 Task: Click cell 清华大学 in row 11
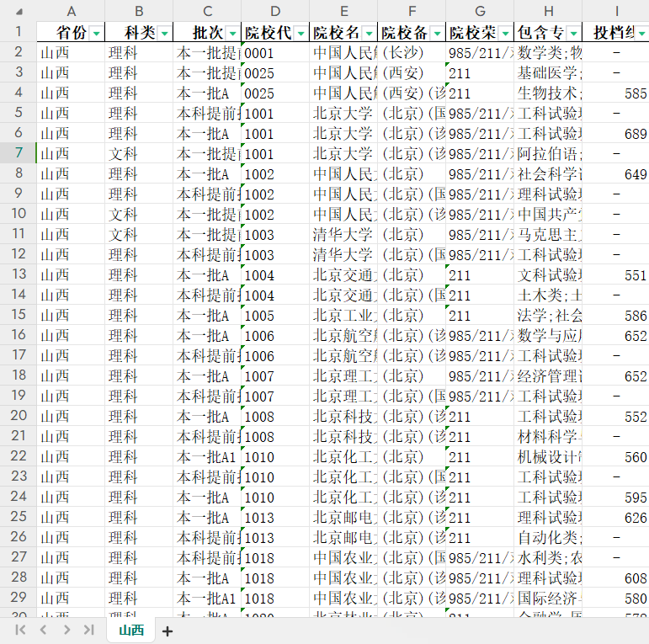(343, 234)
